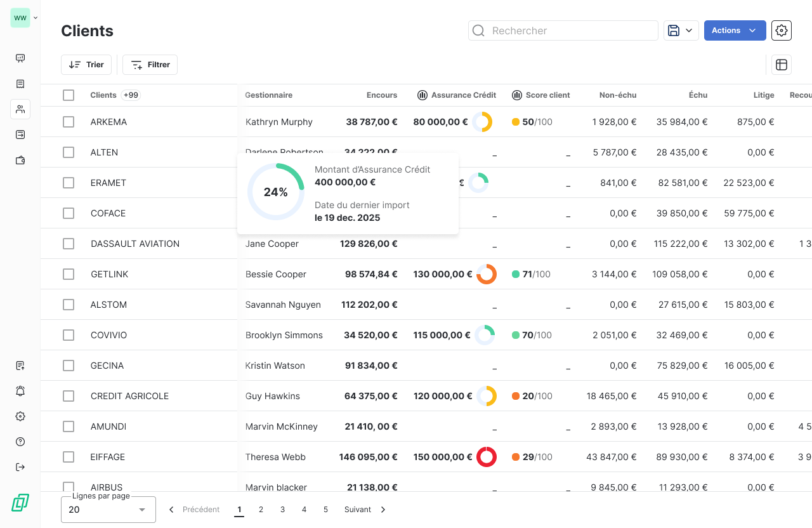Check the ALTEN row checkbox
The image size is (812, 528).
[69, 152]
